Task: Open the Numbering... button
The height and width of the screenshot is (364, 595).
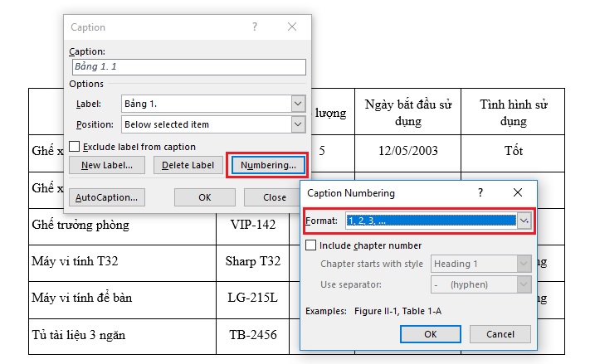Action: pyautogui.click(x=268, y=165)
